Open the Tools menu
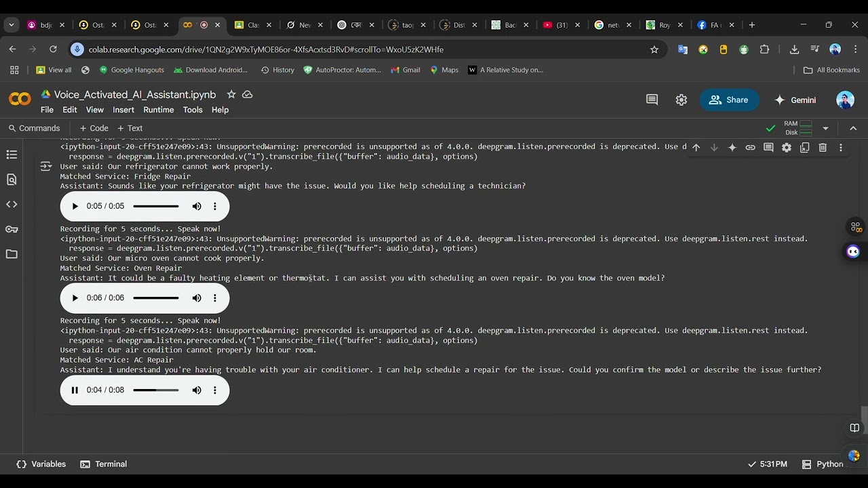 point(193,110)
